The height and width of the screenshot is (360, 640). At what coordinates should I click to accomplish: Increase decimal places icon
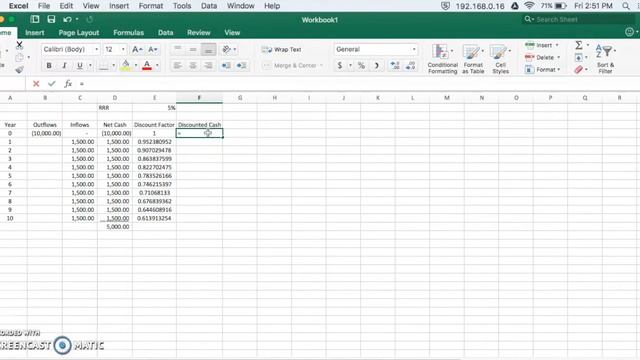tap(395, 65)
